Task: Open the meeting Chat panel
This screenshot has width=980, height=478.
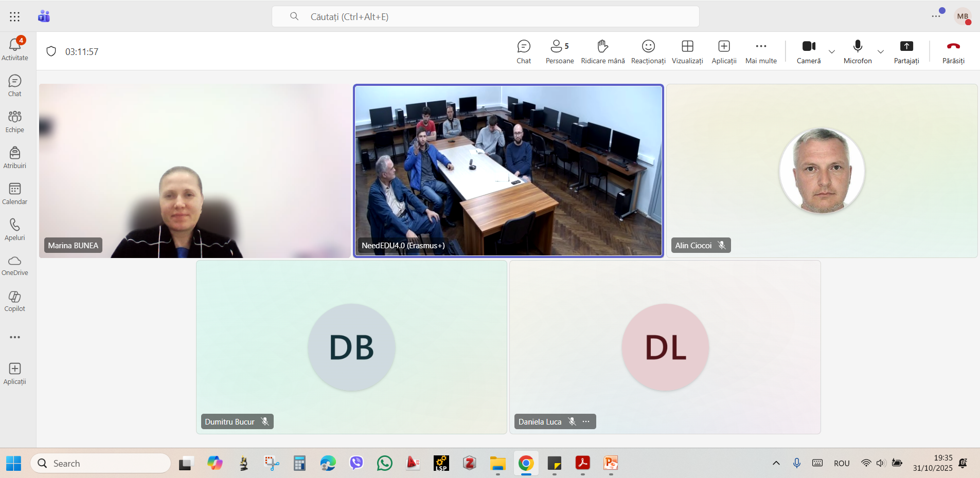Action: pyautogui.click(x=524, y=52)
